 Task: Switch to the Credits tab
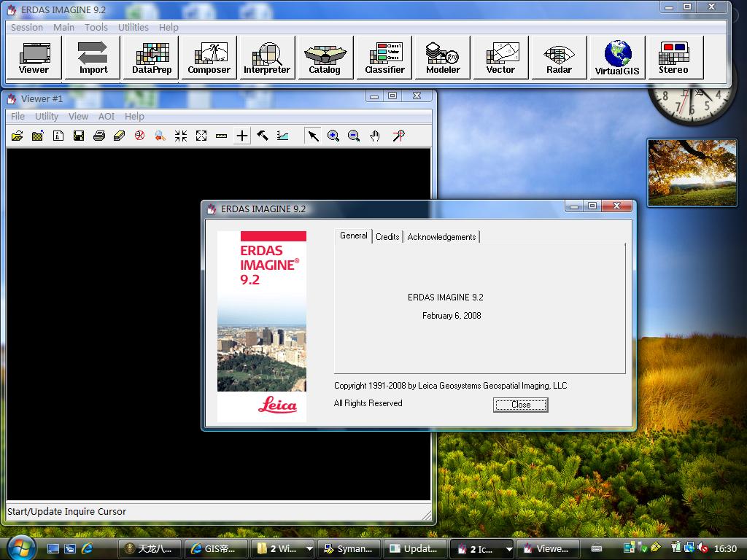click(387, 237)
